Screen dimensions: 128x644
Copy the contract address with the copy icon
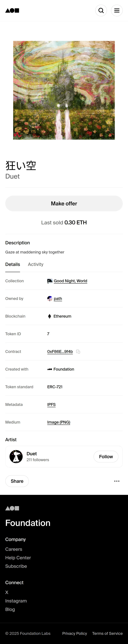coord(78,351)
